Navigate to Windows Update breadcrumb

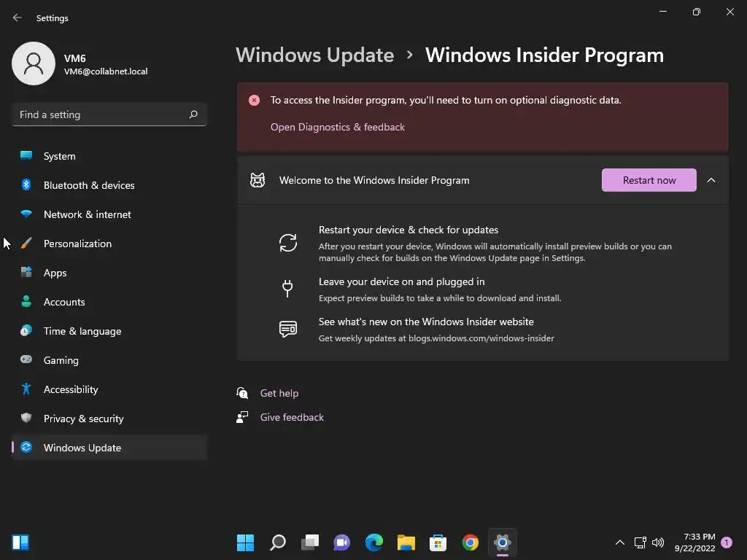314,55
